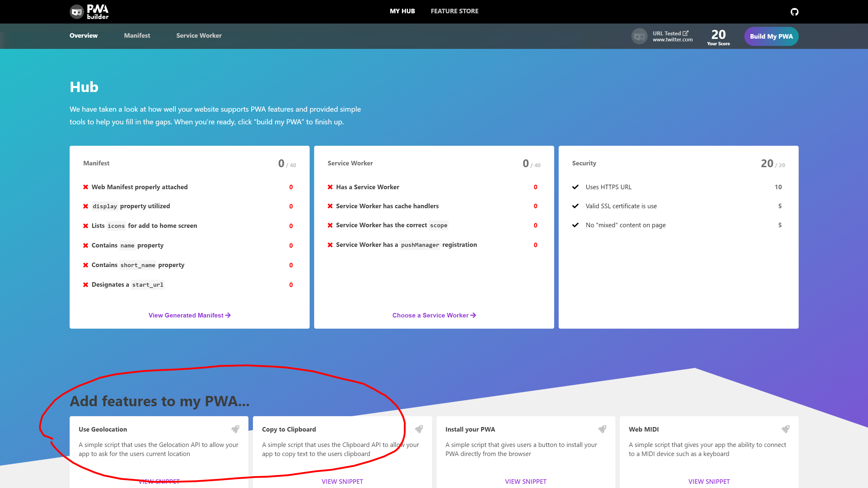868x488 pixels.
Task: Click red X beside Service Worker has cache handlers
Action: [x=330, y=206]
